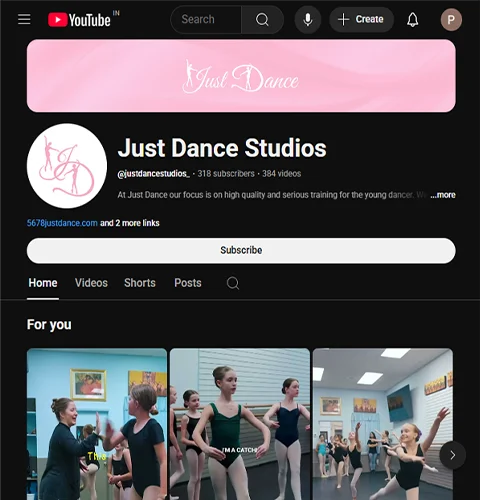
Task: Click the 'For you' section heading
Action: click(49, 325)
